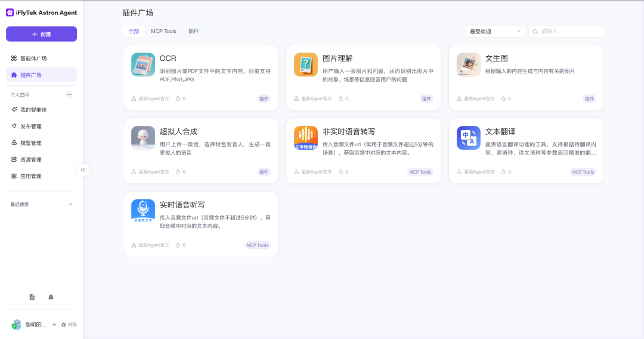Open the 文生图 card title
Screen dimensions: 644x339
pyautogui.click(x=497, y=58)
